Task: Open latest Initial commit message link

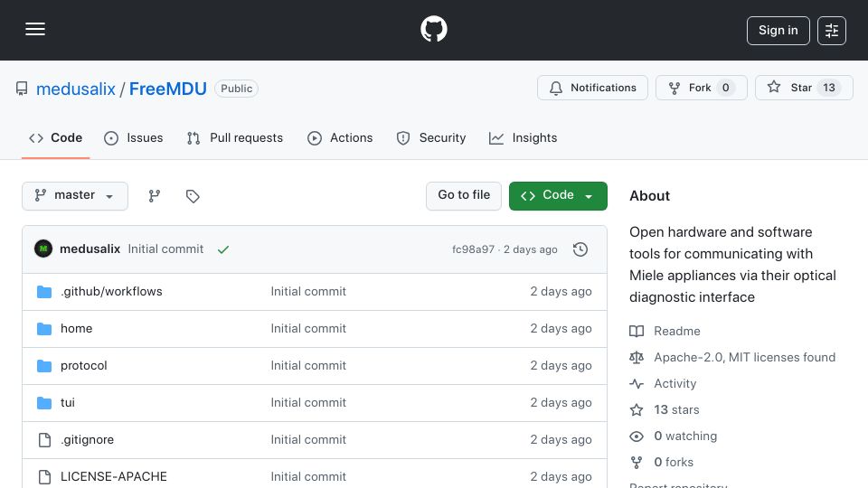Action: (x=165, y=249)
